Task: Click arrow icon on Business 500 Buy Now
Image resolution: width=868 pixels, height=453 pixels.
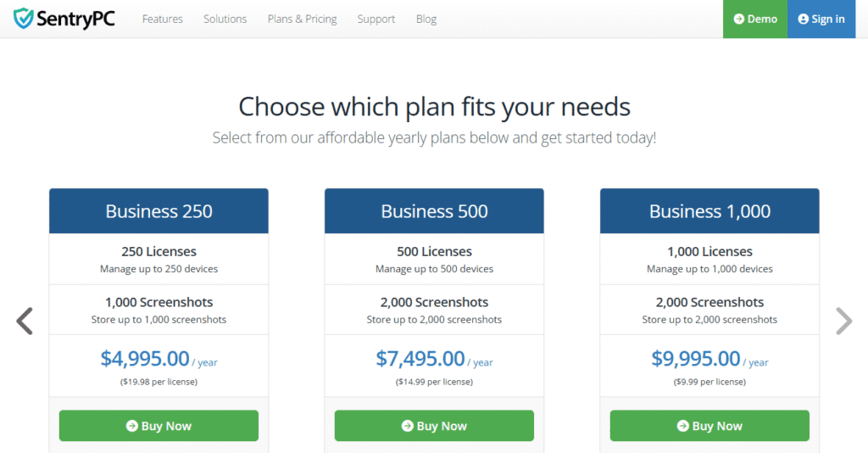Action: 408,426
